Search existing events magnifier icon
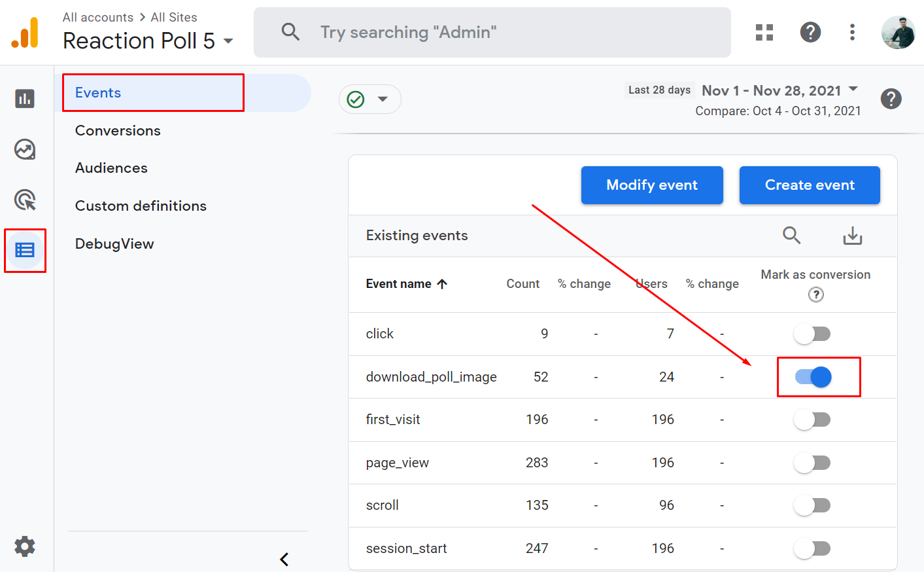This screenshot has height=572, width=924. [x=792, y=235]
